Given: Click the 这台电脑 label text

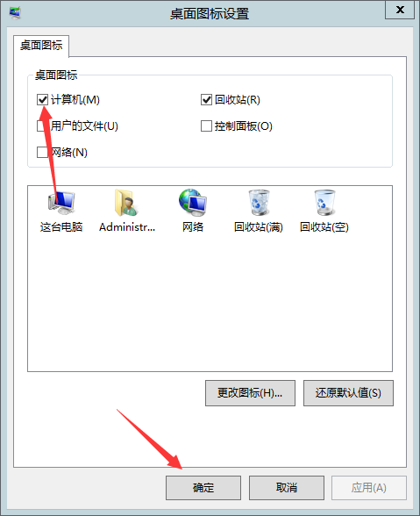Looking at the screenshot, I should tap(61, 227).
